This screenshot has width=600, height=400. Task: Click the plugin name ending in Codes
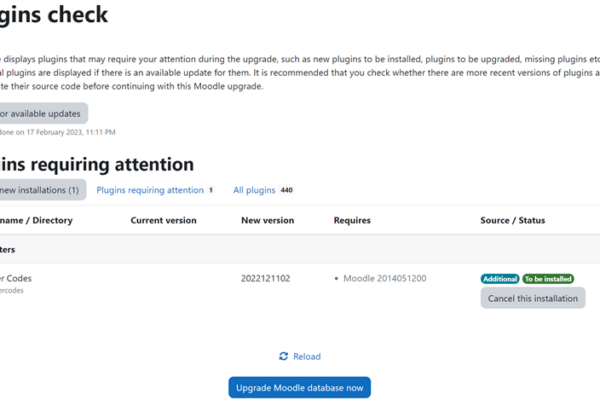tap(16, 278)
